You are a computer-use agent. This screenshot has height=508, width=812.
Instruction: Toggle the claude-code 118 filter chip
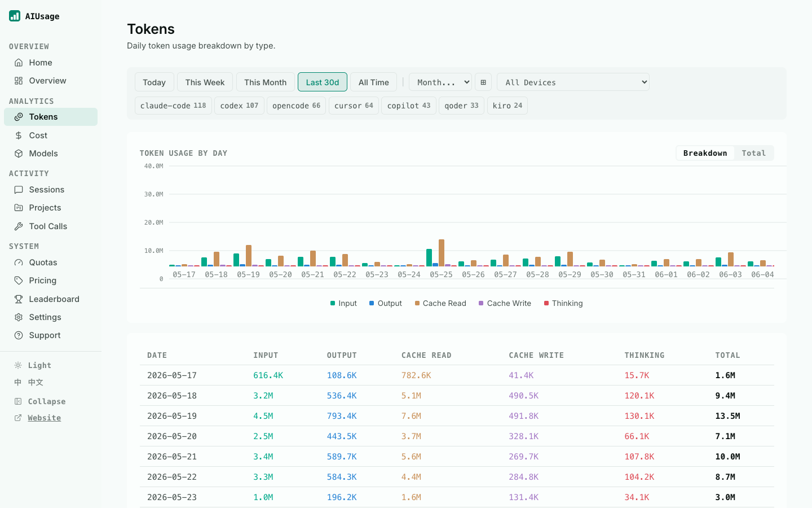173,106
